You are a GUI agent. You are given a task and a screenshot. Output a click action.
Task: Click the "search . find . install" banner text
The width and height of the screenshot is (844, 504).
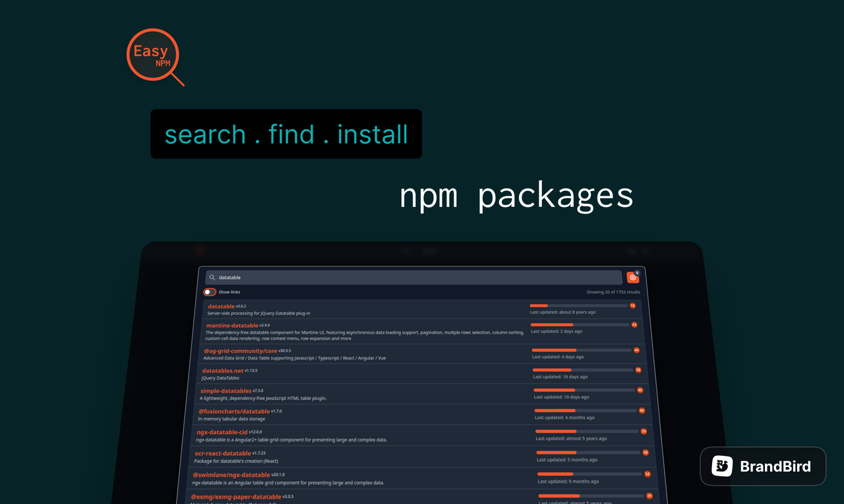tap(286, 134)
